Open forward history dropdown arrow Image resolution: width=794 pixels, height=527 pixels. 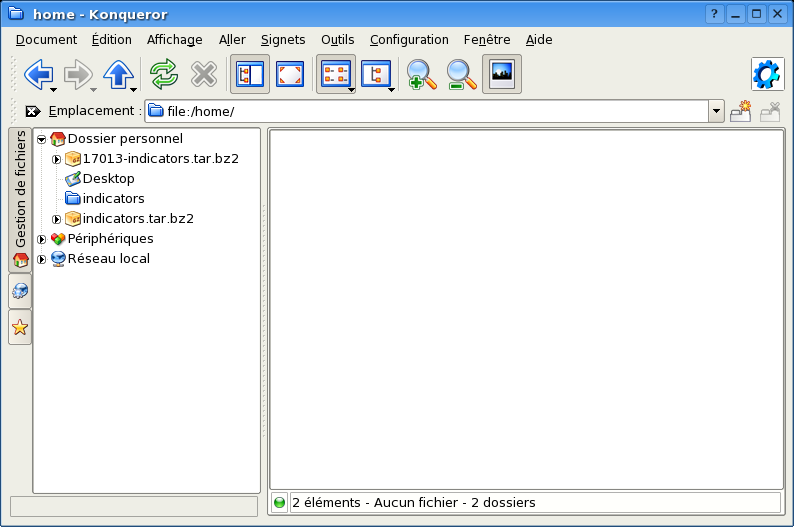coord(93,90)
